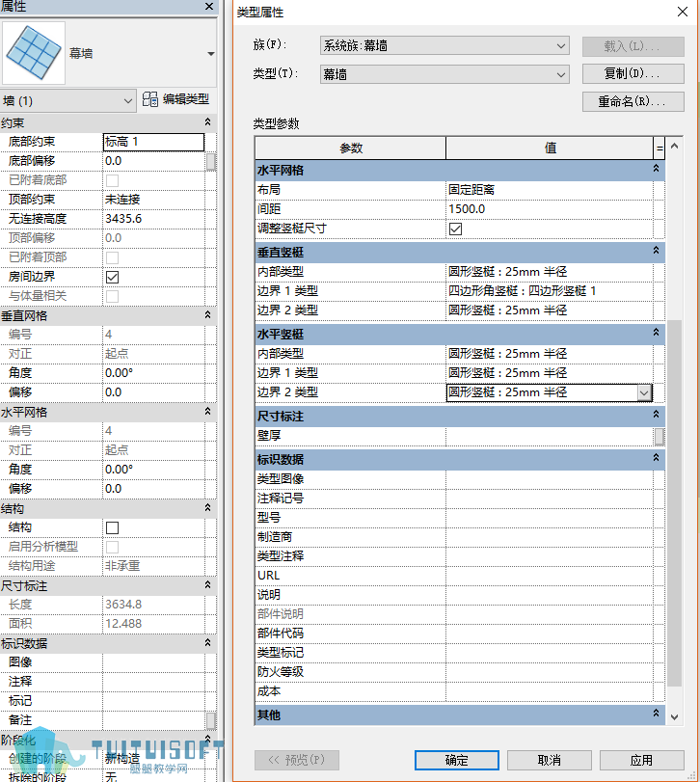Screen dimensions: 700x782
Task: Click the 复制(D)... duplicate button
Action: (633, 74)
